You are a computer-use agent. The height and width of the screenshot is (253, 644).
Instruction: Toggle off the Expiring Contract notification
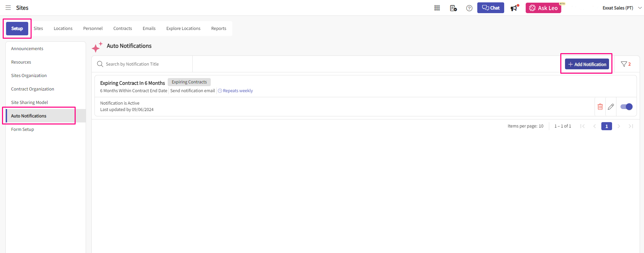[x=626, y=107]
